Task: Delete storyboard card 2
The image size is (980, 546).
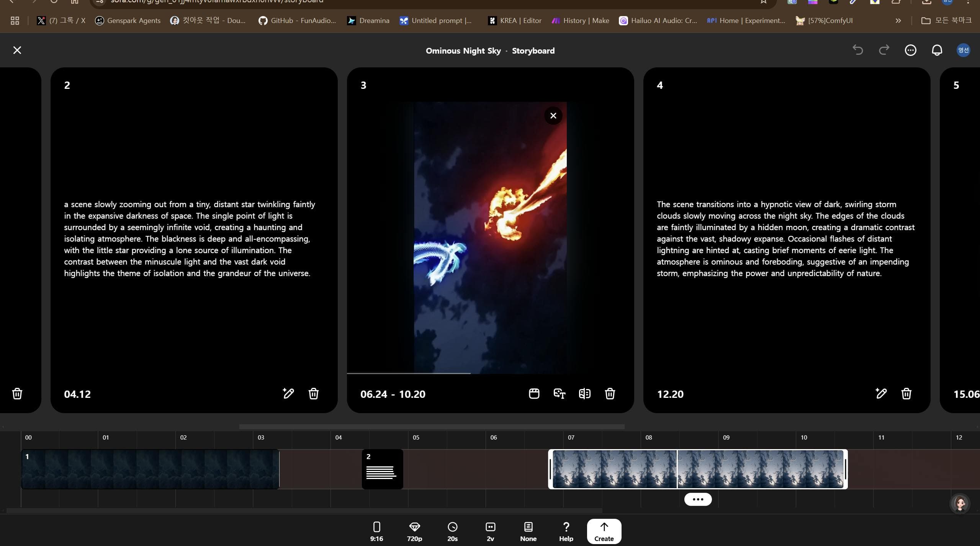Action: coord(313,393)
